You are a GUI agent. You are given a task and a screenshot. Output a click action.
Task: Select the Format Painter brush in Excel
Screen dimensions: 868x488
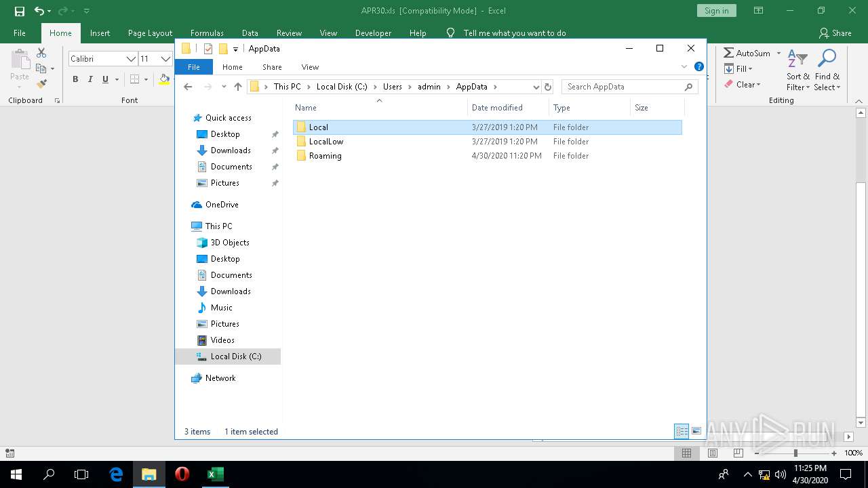(41, 84)
